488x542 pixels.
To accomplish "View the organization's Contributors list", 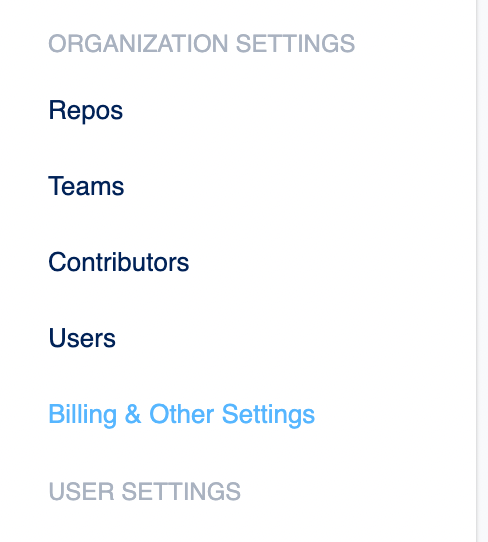I will pyautogui.click(x=119, y=262).
